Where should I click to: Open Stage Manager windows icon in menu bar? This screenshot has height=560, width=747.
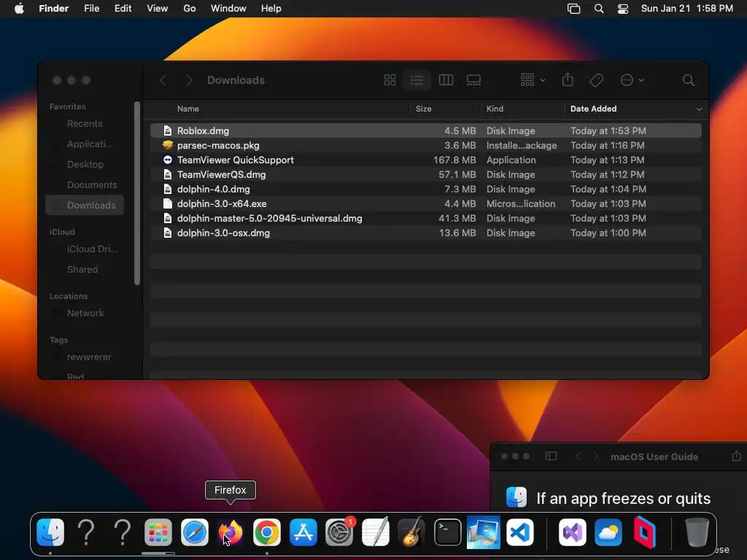click(x=573, y=9)
